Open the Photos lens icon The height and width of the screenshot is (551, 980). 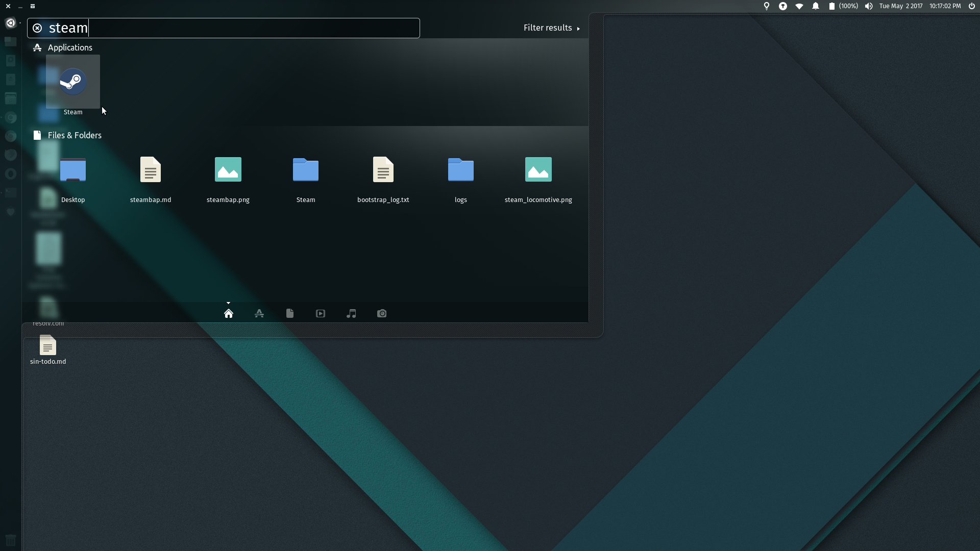click(382, 313)
